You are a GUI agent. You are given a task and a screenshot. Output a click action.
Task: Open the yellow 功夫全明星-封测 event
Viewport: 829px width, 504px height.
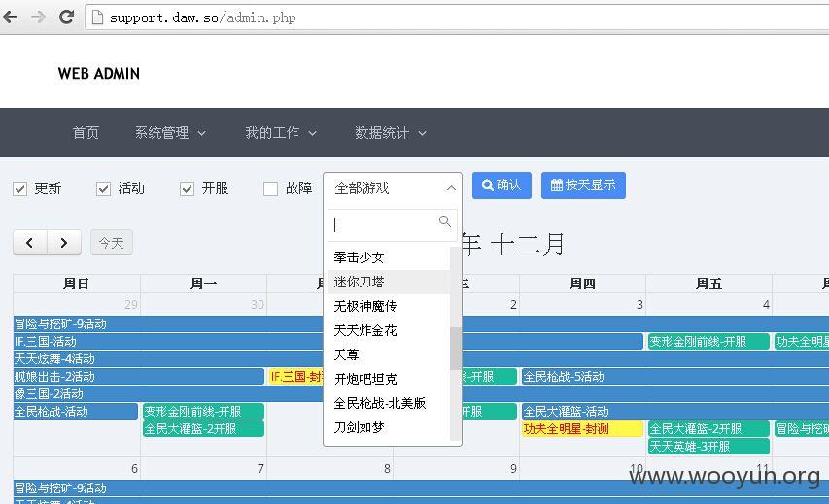pos(582,428)
